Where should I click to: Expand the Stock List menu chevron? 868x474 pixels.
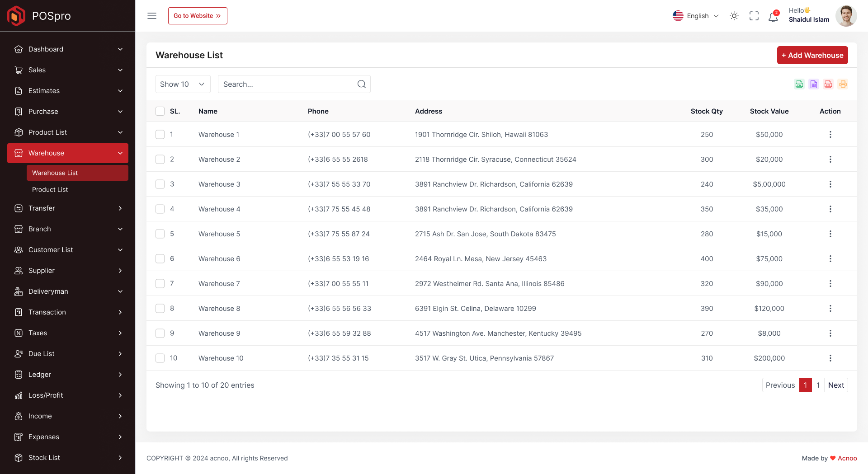(120, 458)
